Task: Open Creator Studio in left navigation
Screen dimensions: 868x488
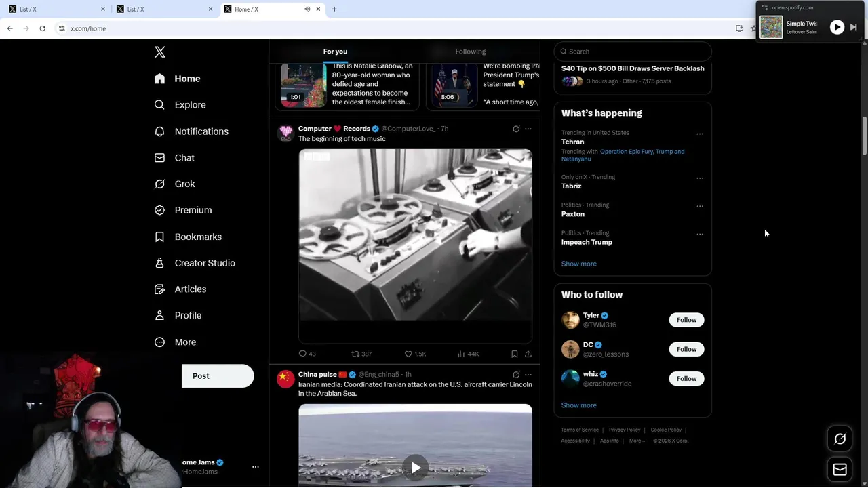Action: pyautogui.click(x=195, y=263)
